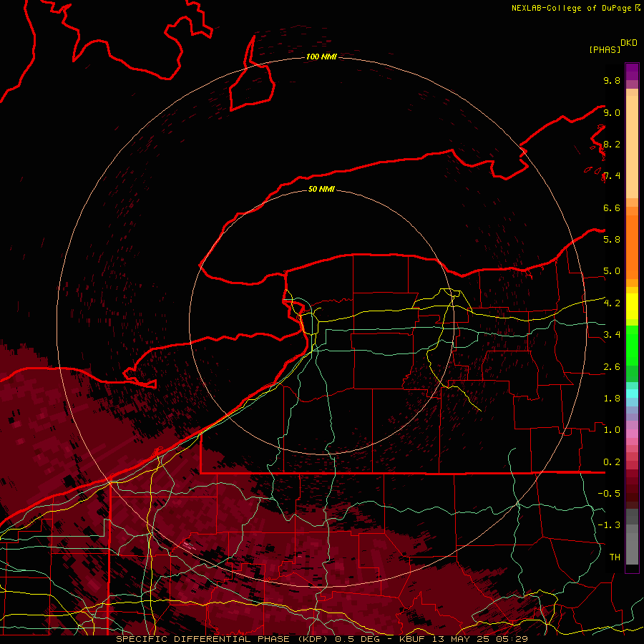
Task: Pick the cyan segment of the color bar
Action: [x=632, y=394]
